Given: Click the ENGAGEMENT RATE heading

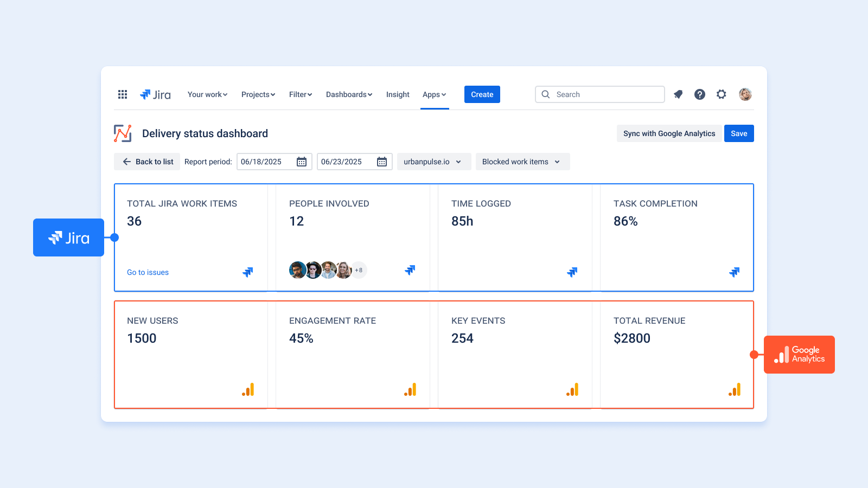Looking at the screenshot, I should (x=333, y=320).
